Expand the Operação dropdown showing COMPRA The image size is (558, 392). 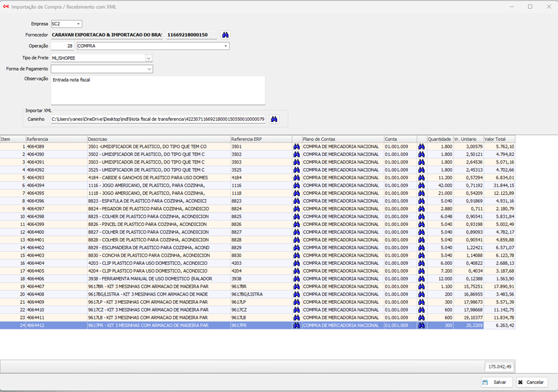tap(225, 46)
